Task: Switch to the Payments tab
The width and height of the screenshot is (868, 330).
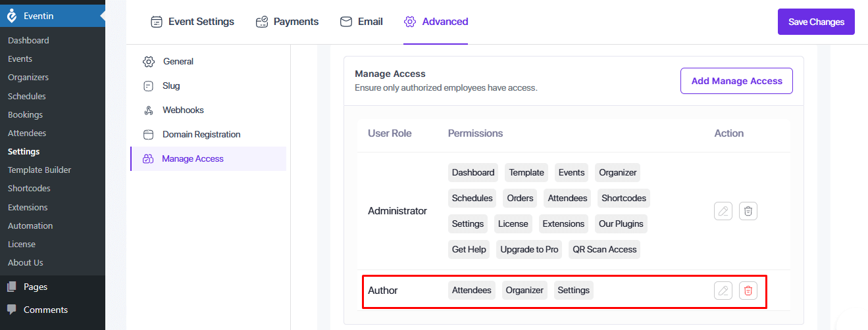Action: click(287, 22)
